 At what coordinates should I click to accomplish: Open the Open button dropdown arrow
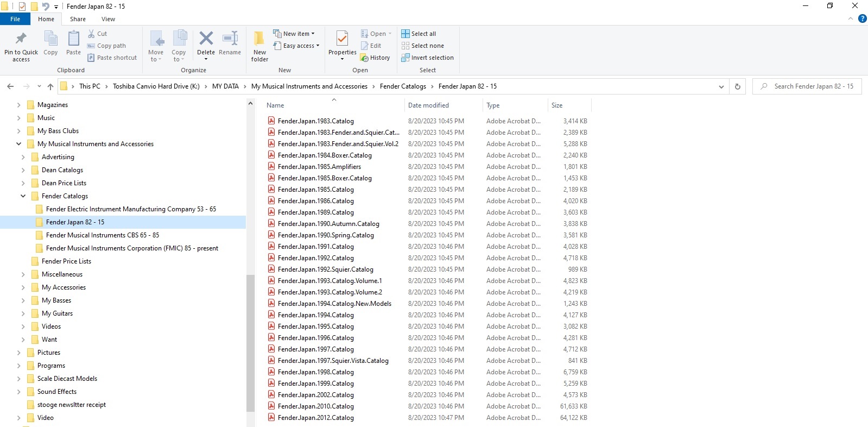pyautogui.click(x=390, y=34)
